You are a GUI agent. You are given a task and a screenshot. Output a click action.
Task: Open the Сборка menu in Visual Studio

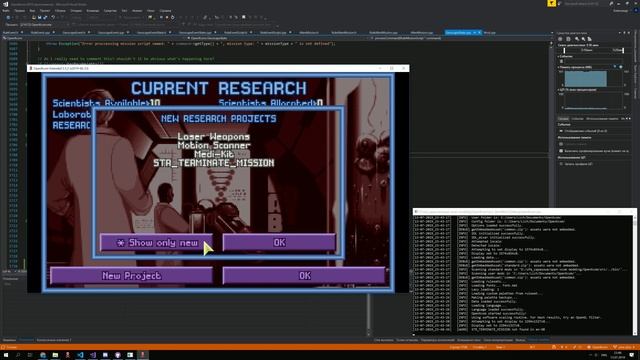click(x=60, y=11)
